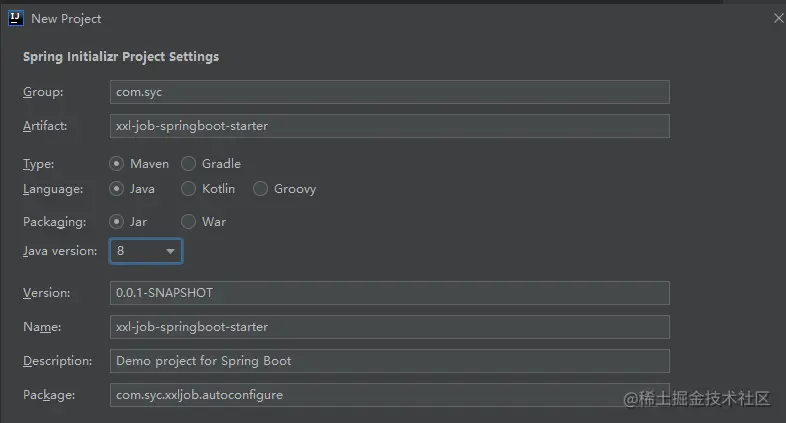Click the Version field with 0.0.1-SNAPSHOT
The height and width of the screenshot is (423, 786).
389,293
